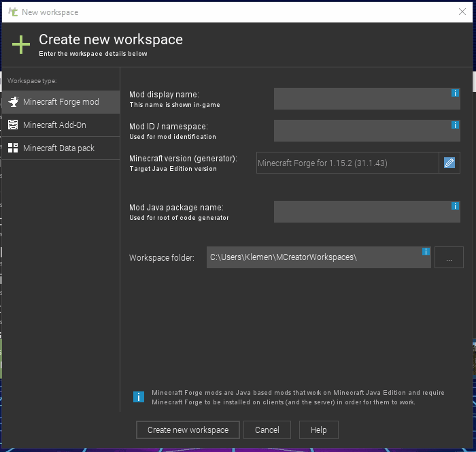Open the Minecraft version generator dropdown
Viewport: 476px width, 452px height.
[347, 163]
